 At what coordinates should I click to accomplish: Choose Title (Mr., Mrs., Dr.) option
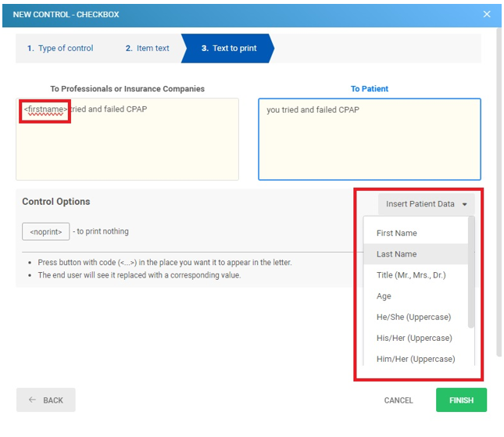coord(416,275)
